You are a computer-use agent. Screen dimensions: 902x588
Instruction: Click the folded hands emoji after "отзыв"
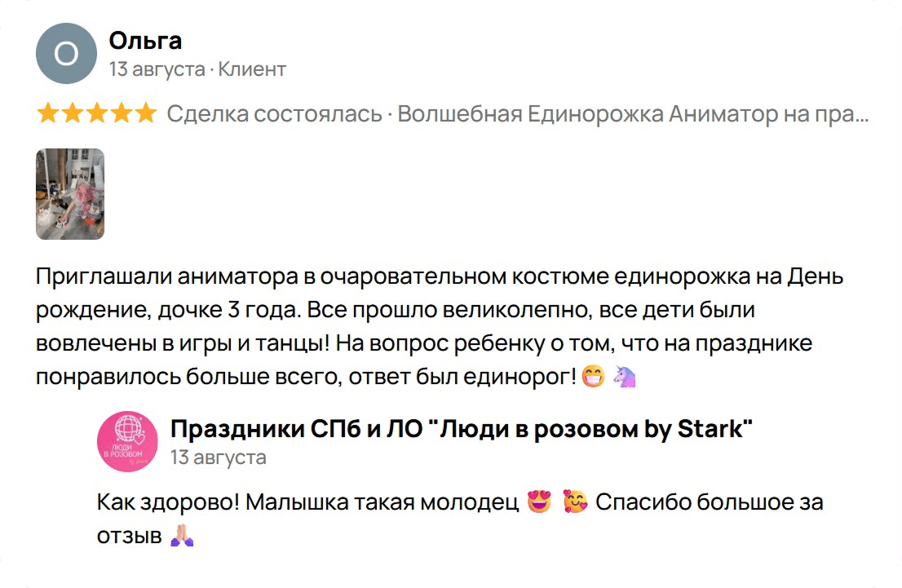(x=181, y=537)
